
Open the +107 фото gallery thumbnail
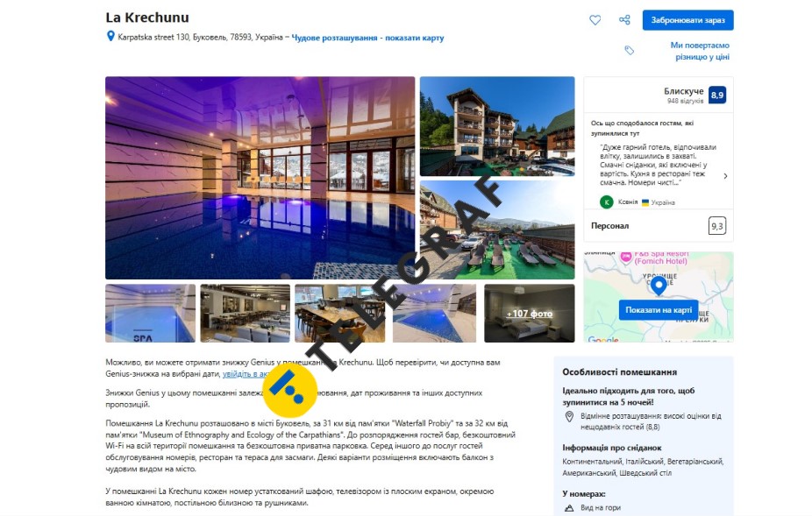tap(530, 313)
